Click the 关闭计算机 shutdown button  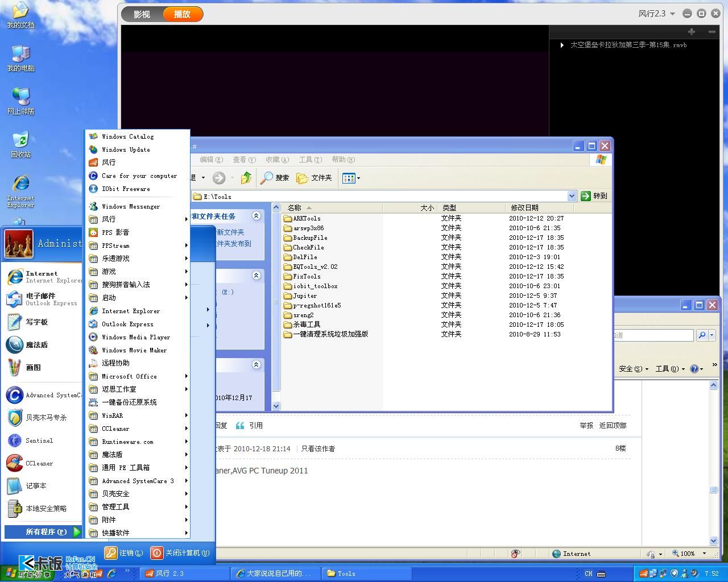point(180,552)
